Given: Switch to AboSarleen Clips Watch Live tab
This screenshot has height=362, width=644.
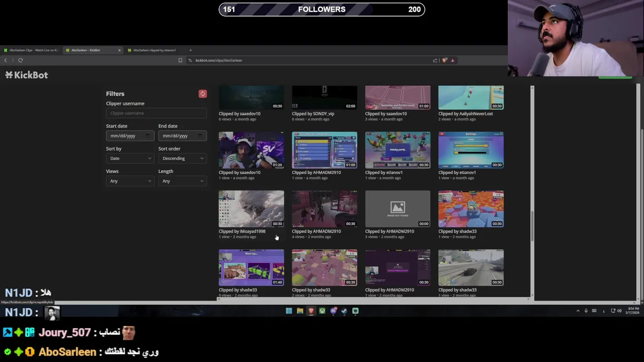Looking at the screenshot, I should [x=31, y=50].
